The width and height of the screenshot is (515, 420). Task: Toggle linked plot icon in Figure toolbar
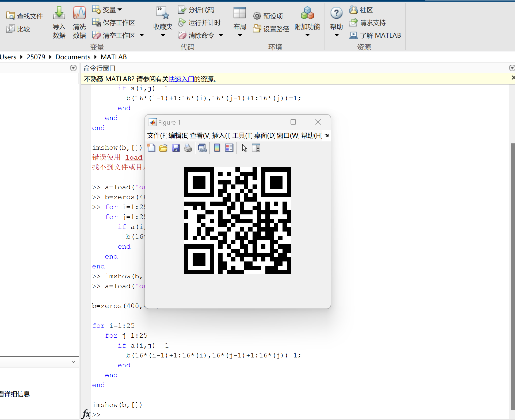click(202, 148)
